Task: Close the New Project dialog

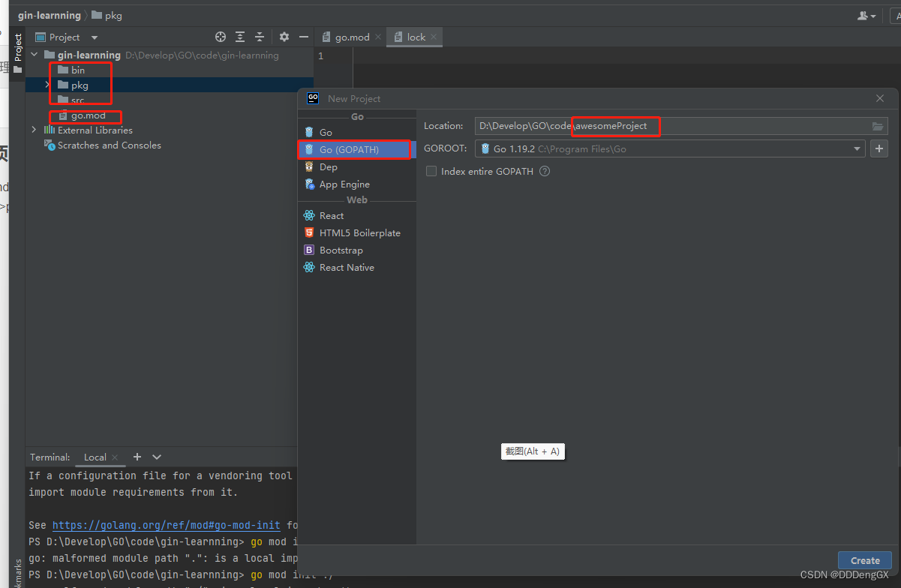Action: 880,98
